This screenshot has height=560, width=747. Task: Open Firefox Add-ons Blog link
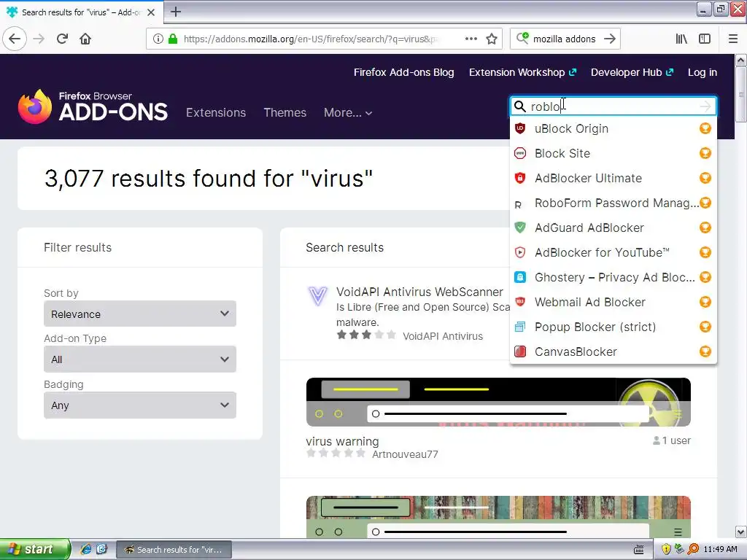(x=403, y=72)
